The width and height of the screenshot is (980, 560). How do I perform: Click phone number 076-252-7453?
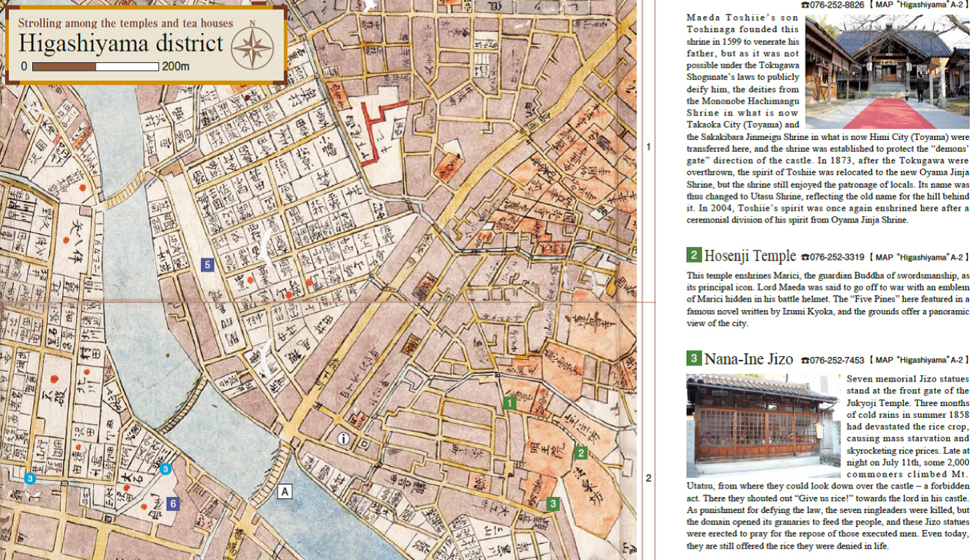[x=838, y=360]
